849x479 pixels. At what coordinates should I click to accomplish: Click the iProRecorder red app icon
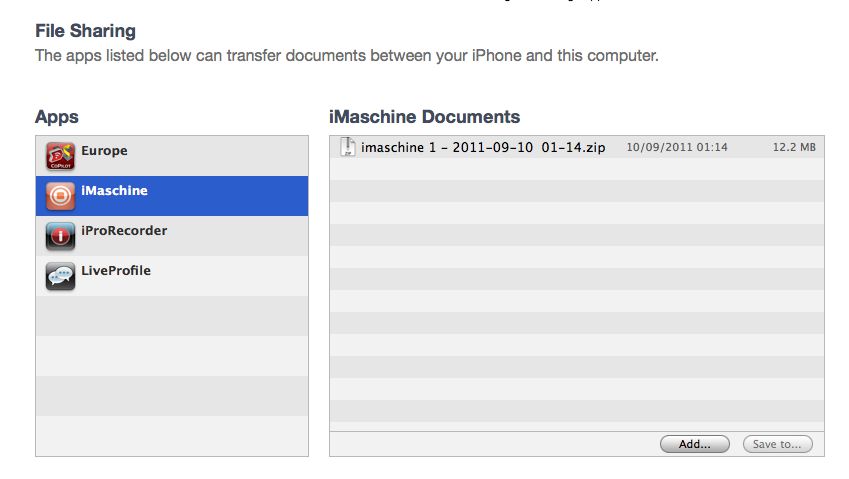60,236
